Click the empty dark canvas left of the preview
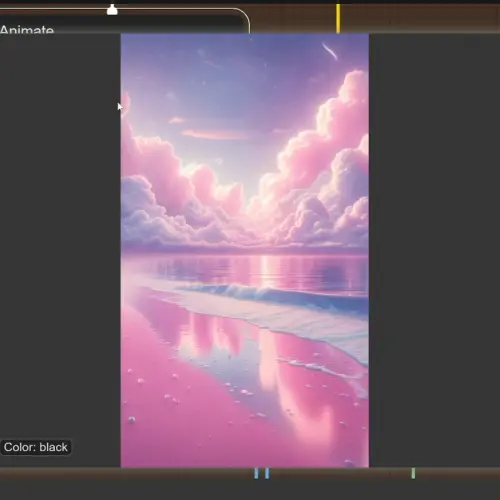500x500 pixels. pyautogui.click(x=60, y=233)
